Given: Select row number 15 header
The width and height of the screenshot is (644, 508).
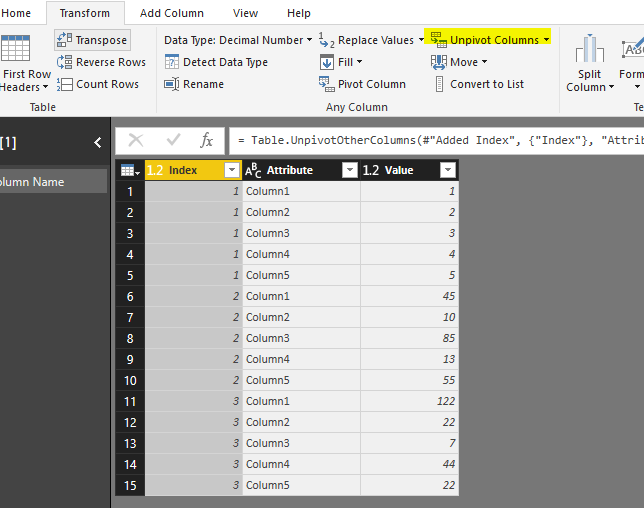Looking at the screenshot, I should (130, 485).
